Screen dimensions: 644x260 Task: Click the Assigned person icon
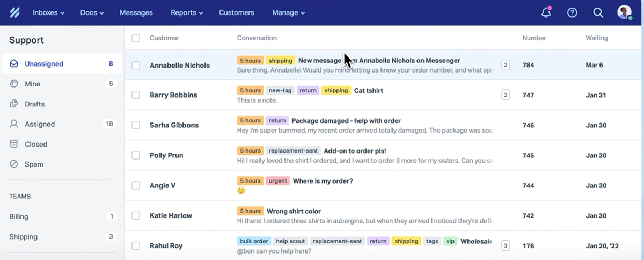click(x=14, y=124)
